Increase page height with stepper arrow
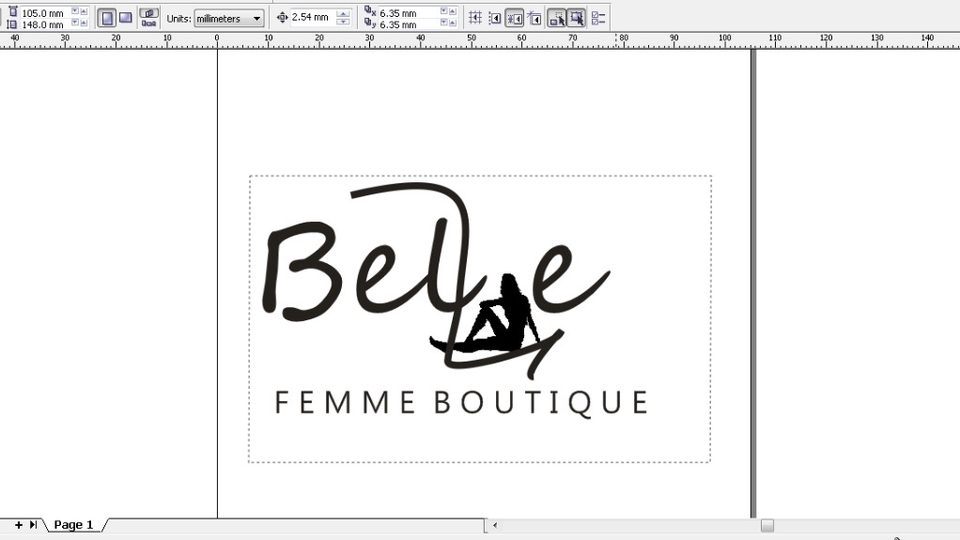The width and height of the screenshot is (960, 540). pyautogui.click(x=84, y=23)
